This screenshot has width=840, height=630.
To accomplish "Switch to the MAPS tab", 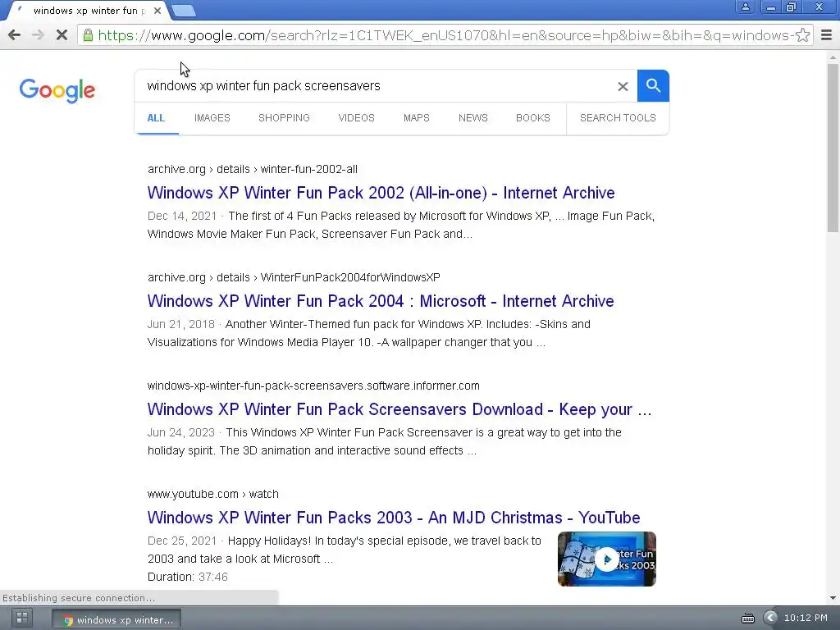I will [416, 118].
